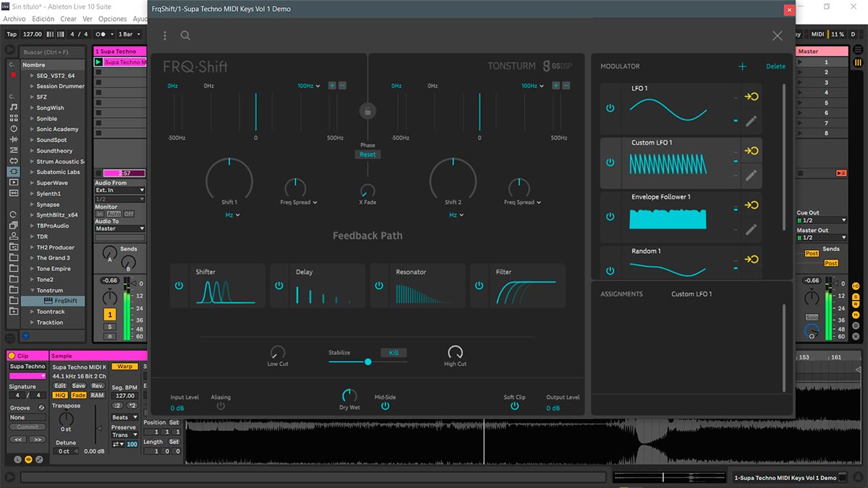868x488 pixels.
Task: Open the Crear menu
Action: coord(69,19)
